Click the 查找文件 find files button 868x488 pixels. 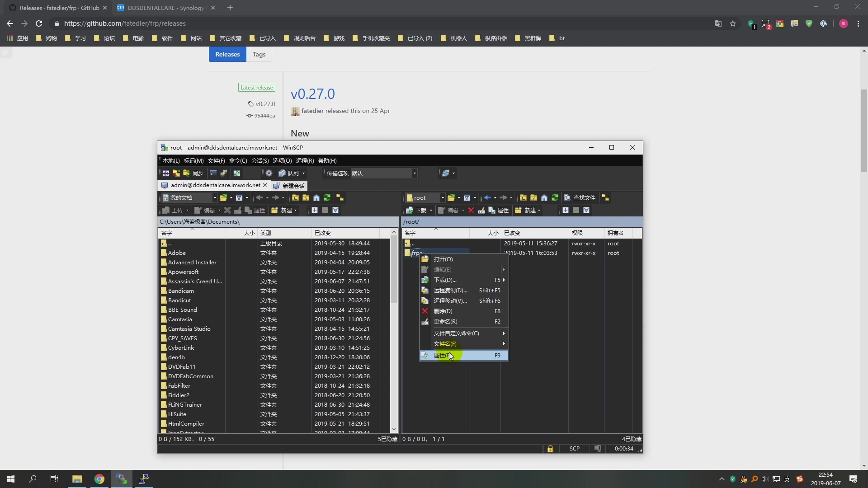point(580,197)
